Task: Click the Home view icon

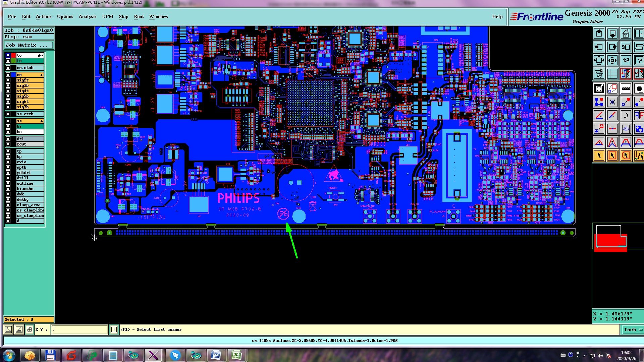Action: (626, 34)
